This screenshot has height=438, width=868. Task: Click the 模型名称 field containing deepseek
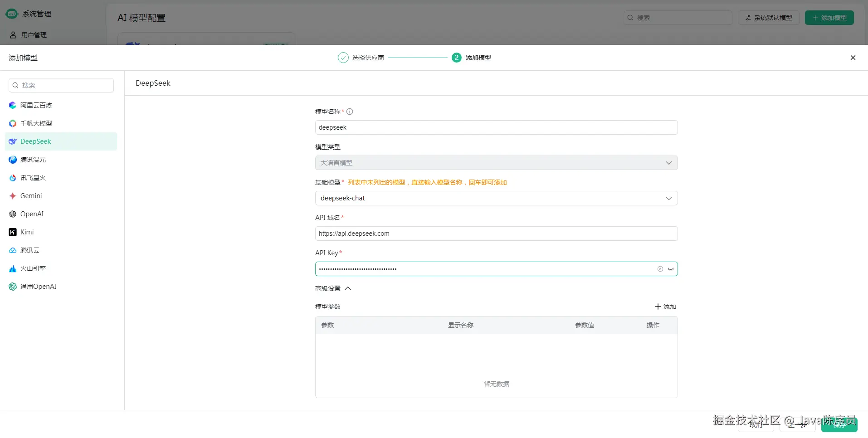(x=497, y=127)
